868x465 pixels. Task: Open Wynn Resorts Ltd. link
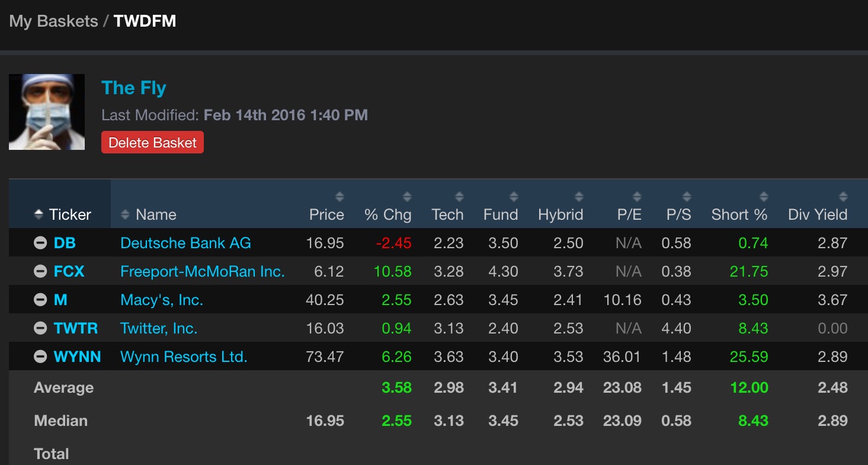click(184, 357)
